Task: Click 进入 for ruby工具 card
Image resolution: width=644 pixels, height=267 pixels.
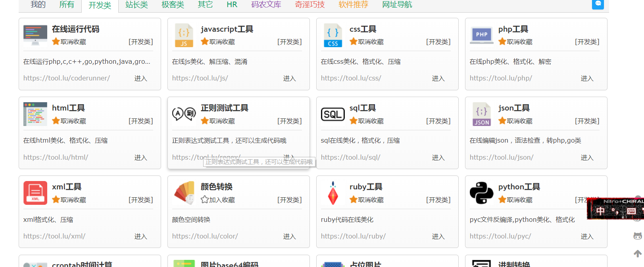Action: click(438, 236)
